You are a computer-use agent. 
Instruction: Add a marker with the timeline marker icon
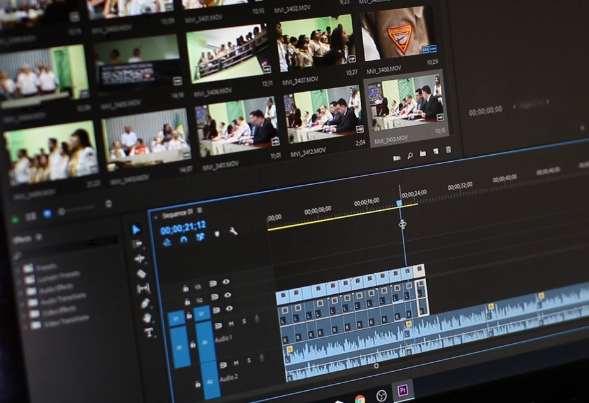point(217,234)
